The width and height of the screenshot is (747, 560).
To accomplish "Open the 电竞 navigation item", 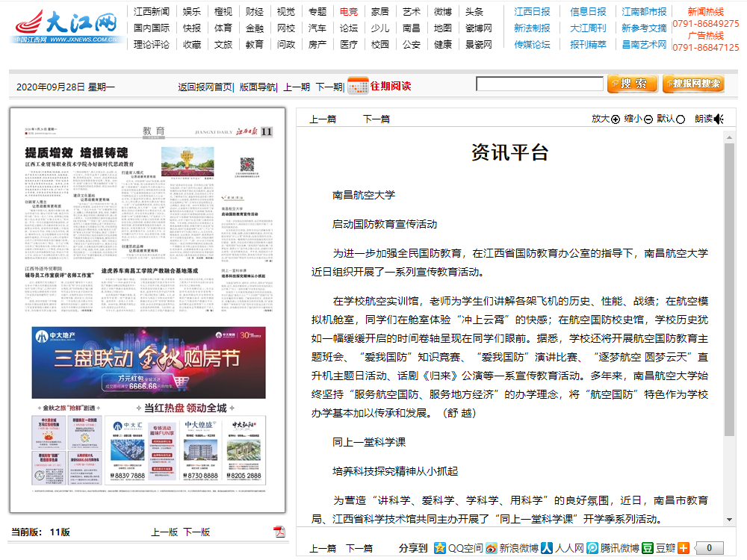I will click(x=348, y=12).
